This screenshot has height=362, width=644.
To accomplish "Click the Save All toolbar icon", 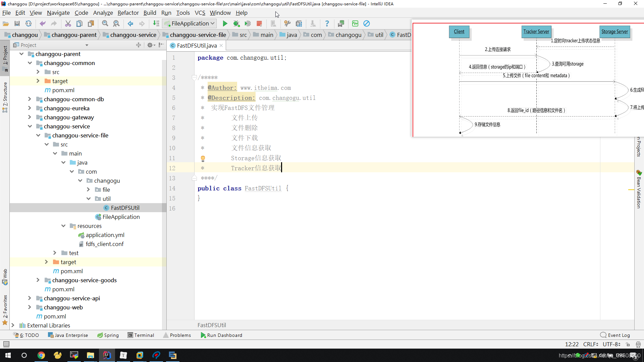I will coord(17,24).
